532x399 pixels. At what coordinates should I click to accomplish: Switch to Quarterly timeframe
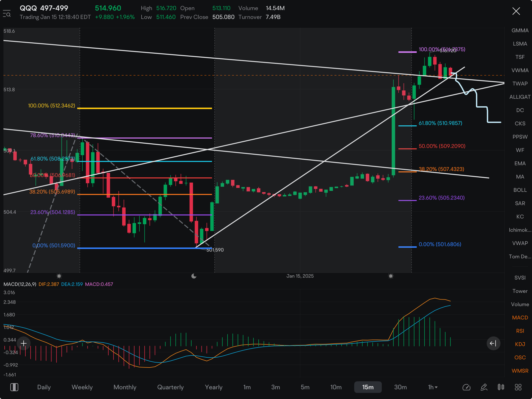(170, 387)
